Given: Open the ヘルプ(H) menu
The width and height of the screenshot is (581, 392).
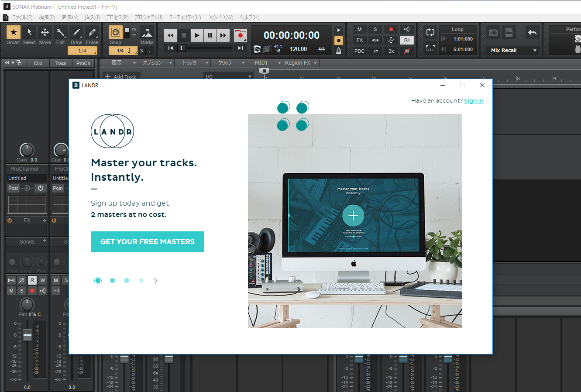Looking at the screenshot, I should pos(249,17).
